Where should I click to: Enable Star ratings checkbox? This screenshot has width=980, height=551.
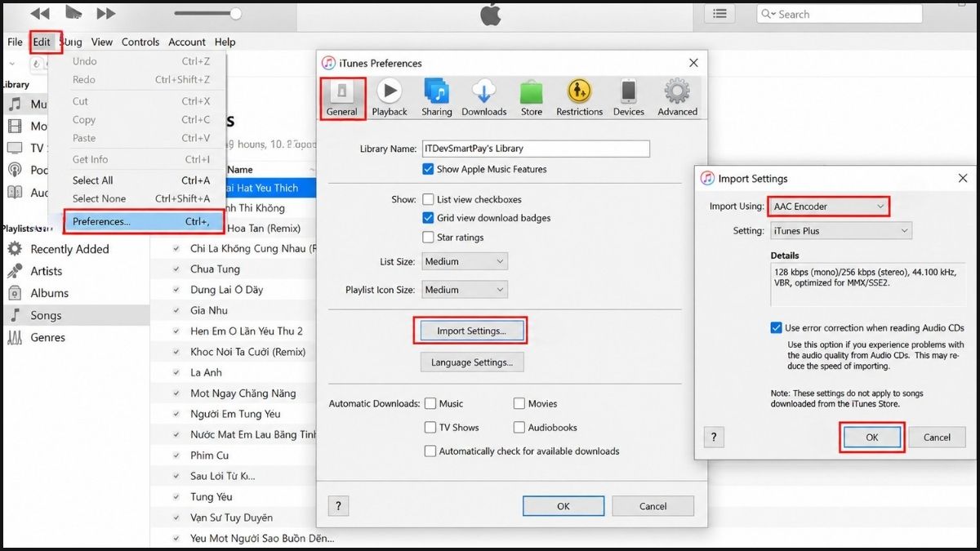click(x=428, y=238)
